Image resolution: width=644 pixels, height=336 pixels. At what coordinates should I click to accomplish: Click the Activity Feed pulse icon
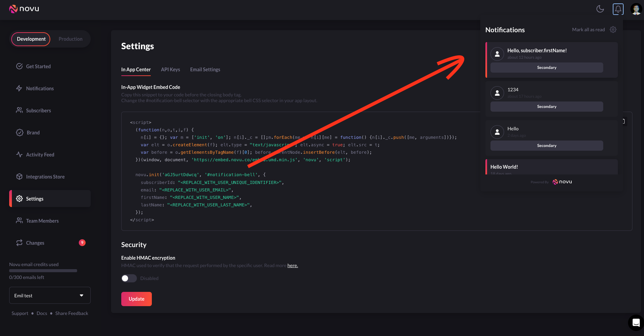point(19,154)
